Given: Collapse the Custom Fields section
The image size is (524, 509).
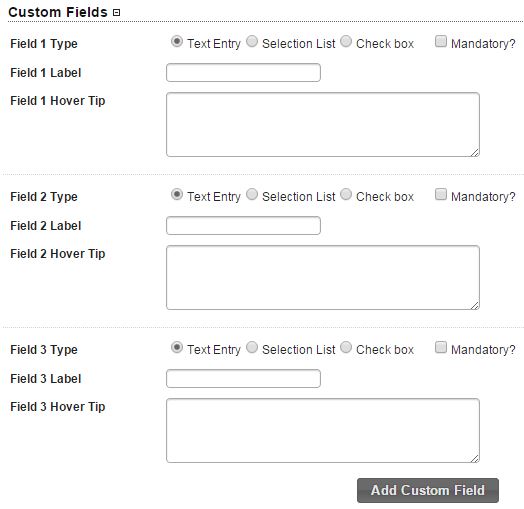Looking at the screenshot, I should (x=116, y=13).
